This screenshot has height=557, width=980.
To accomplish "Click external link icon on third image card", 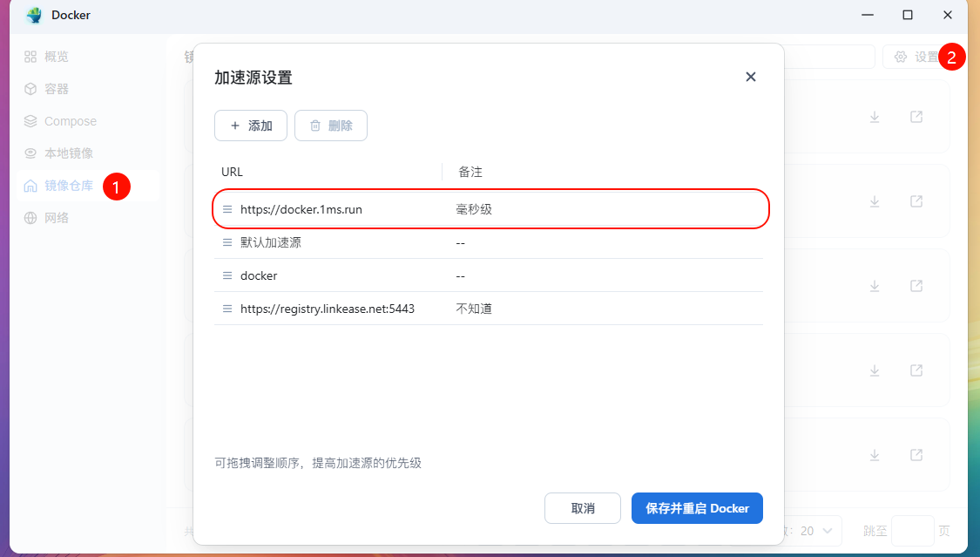I will pos(916,286).
